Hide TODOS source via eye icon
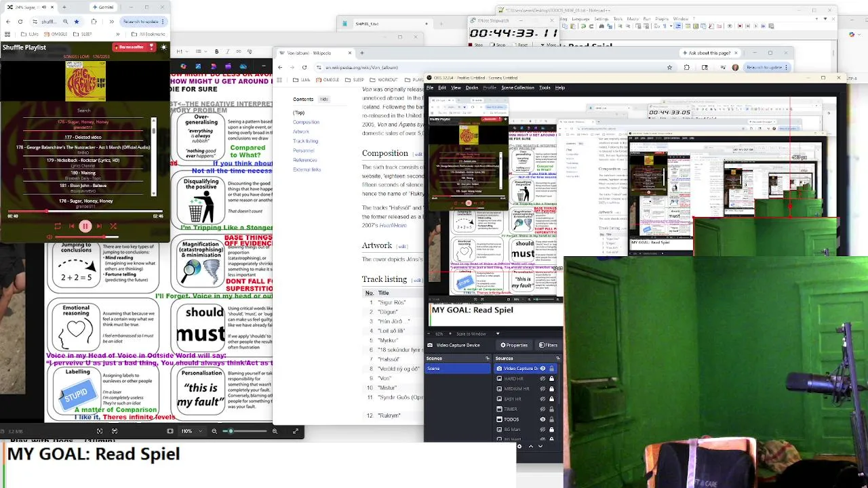 coord(542,420)
